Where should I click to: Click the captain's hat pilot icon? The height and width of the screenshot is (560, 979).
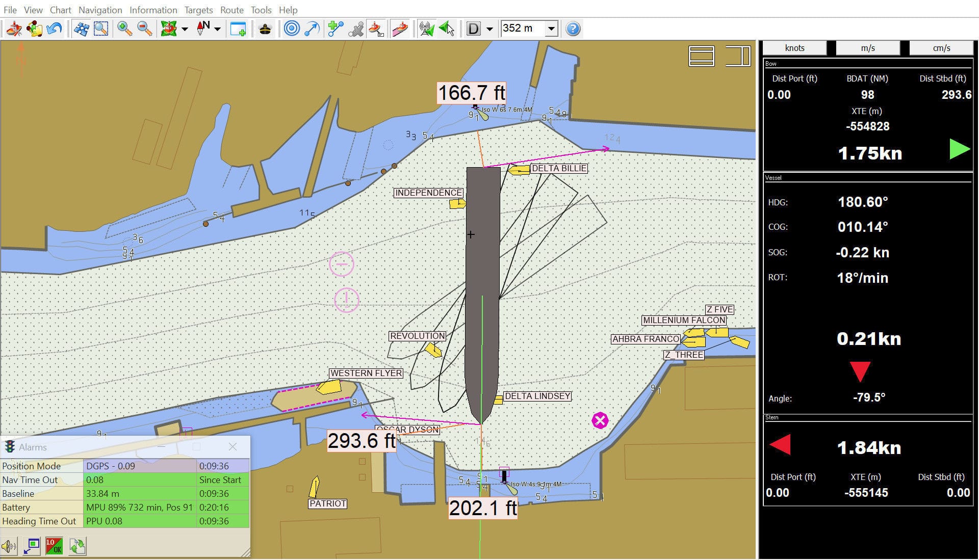coord(265,29)
